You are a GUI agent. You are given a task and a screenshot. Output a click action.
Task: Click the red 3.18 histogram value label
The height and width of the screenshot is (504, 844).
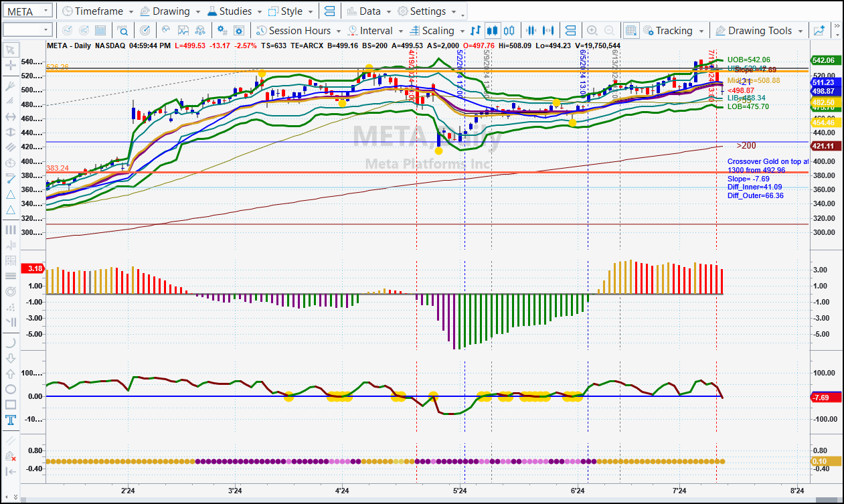tap(33, 268)
